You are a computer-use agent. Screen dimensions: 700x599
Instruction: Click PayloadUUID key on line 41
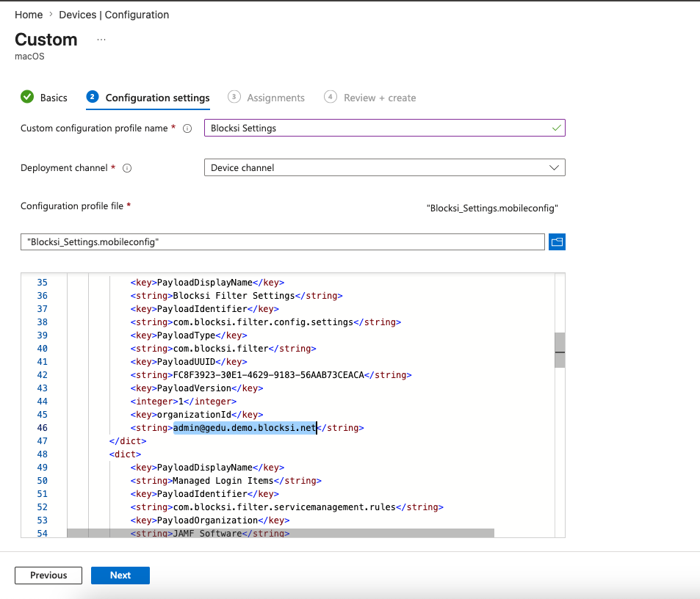click(x=186, y=362)
